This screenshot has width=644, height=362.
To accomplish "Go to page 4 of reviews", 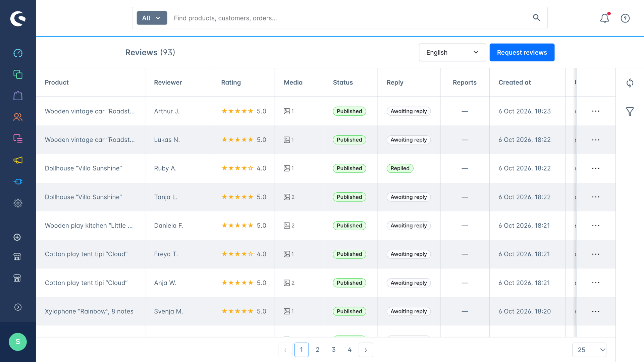I will point(350,350).
